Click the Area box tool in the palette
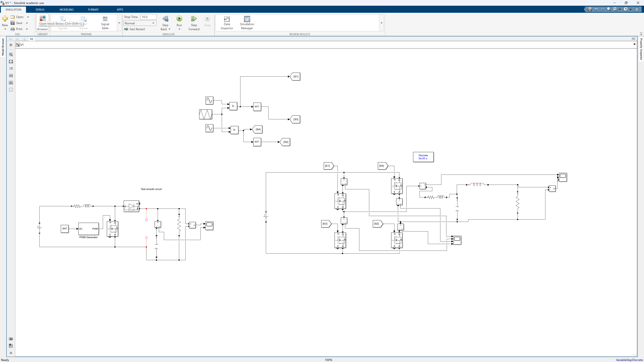Viewport: 644px width, 362px height. coord(11,90)
